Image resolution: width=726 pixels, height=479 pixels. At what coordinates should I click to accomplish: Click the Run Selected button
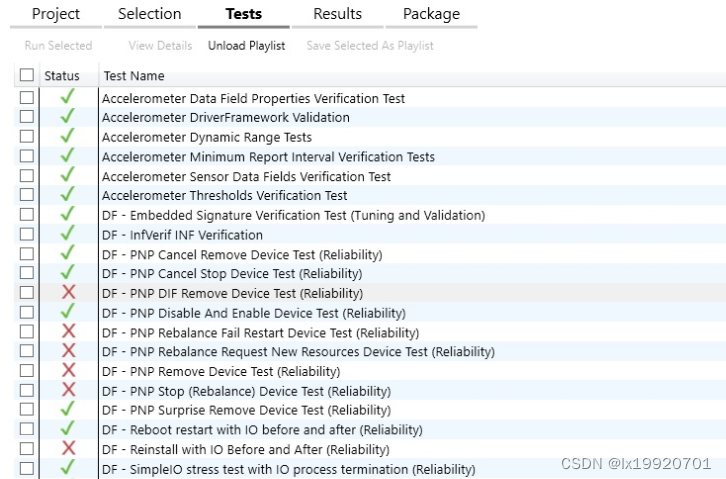coord(58,45)
